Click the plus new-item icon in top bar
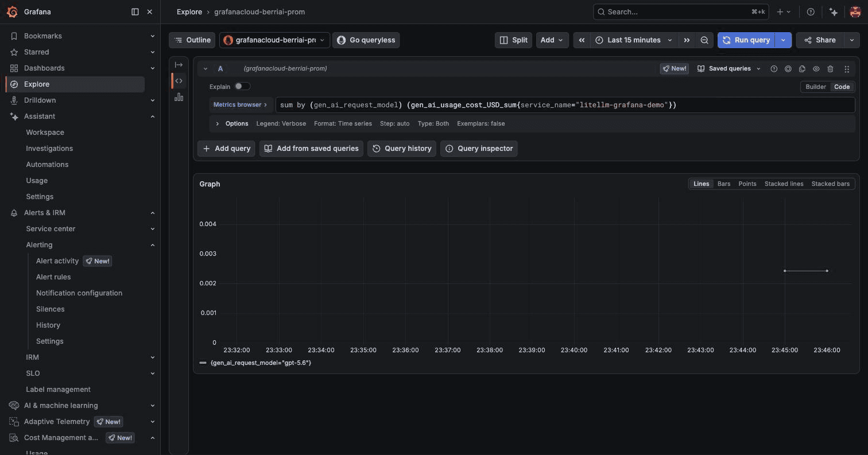This screenshot has height=455, width=868. (784, 11)
